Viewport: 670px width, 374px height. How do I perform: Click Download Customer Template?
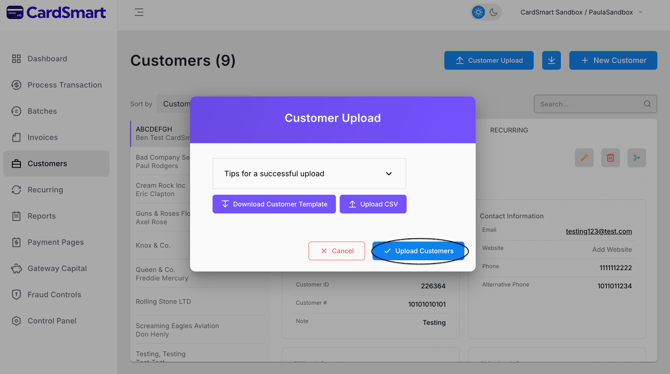pyautogui.click(x=274, y=204)
